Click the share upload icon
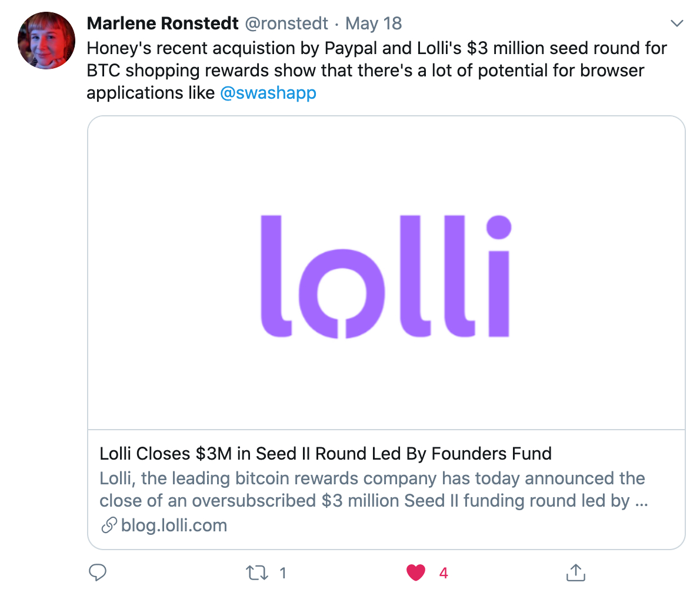This screenshot has width=700, height=596. tap(575, 572)
